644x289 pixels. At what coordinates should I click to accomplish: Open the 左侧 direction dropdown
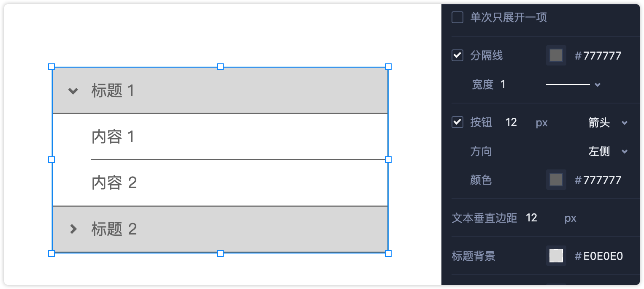coord(608,151)
